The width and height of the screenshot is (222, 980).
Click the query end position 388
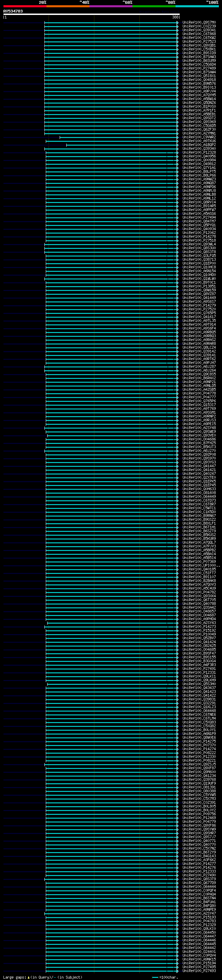175,17
